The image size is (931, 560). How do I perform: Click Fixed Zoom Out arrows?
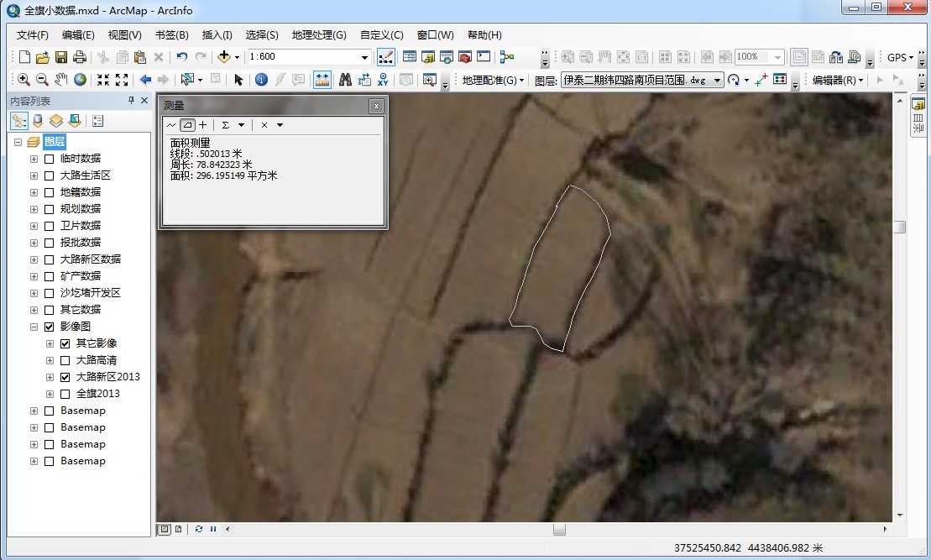(122, 80)
